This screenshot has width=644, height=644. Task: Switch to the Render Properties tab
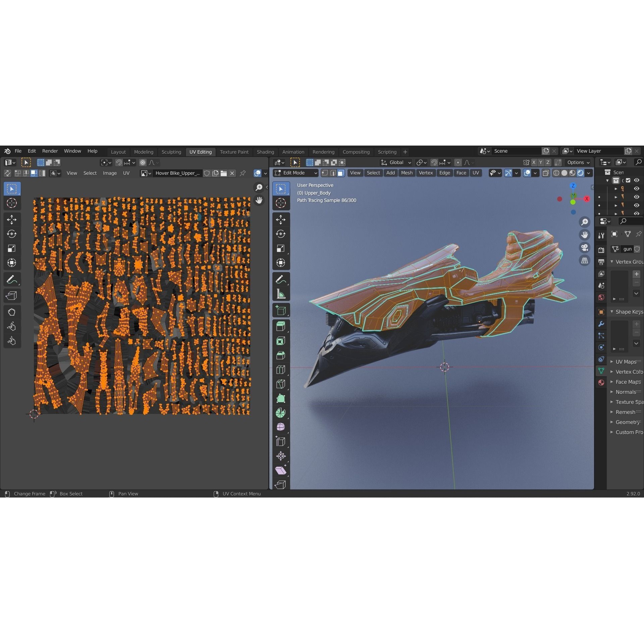601,250
